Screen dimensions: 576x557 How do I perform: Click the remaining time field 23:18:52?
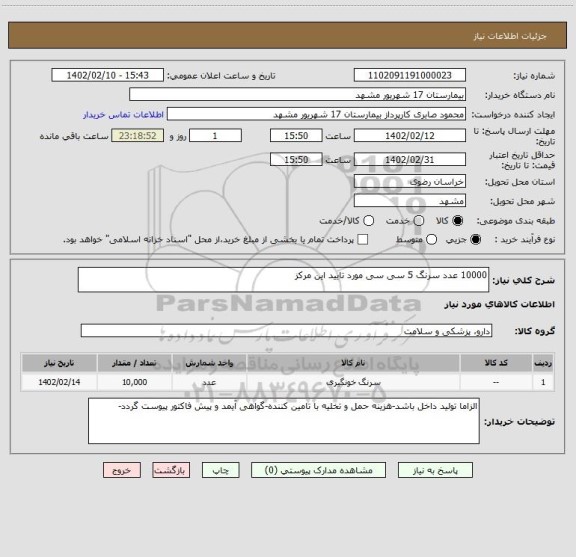point(138,136)
